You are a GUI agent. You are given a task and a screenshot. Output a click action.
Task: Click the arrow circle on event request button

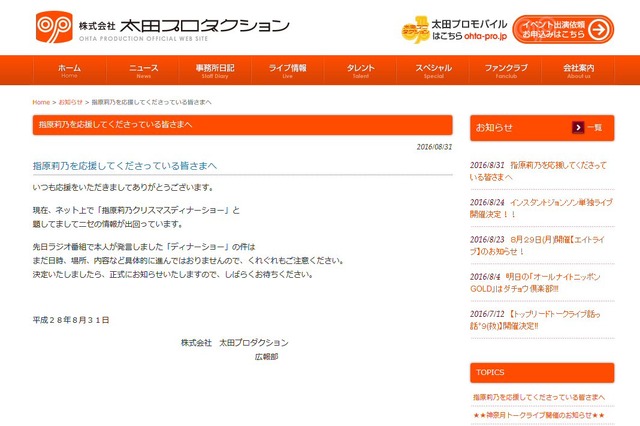point(599,29)
